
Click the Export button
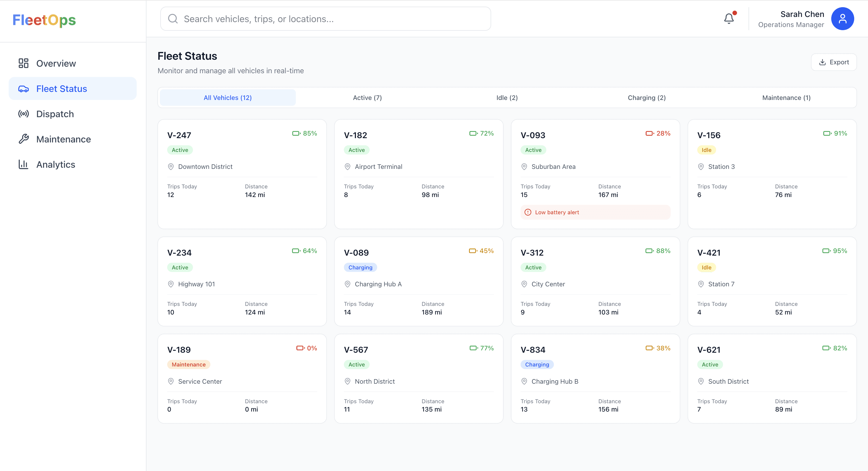point(834,62)
